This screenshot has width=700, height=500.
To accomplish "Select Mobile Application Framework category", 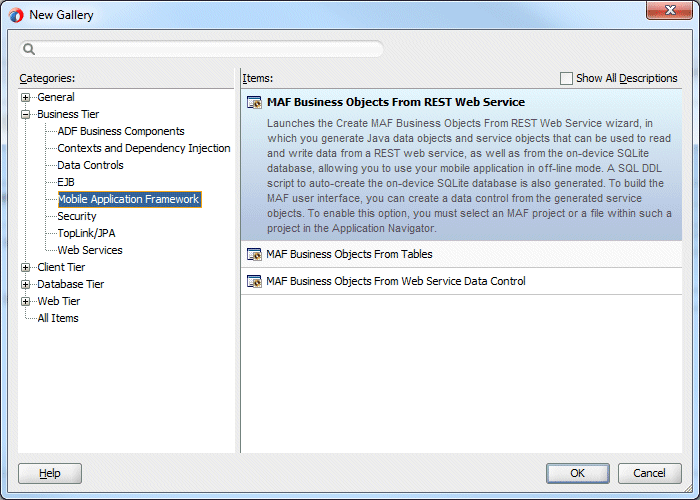I will pos(129,199).
